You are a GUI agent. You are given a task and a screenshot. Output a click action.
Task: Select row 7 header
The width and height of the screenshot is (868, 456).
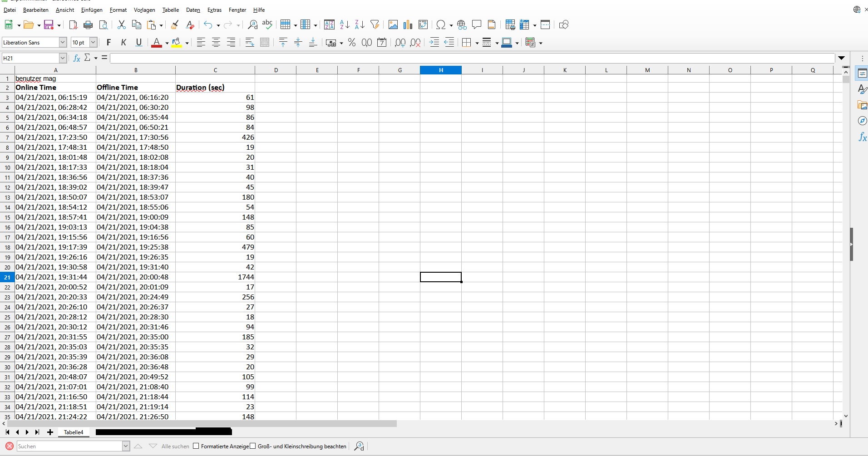[x=7, y=137]
